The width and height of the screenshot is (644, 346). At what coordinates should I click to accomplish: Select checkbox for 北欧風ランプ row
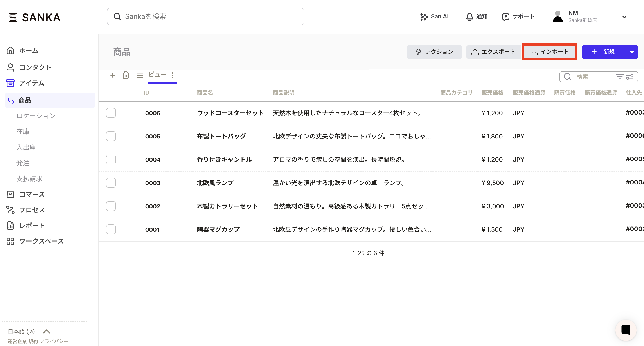tap(111, 183)
